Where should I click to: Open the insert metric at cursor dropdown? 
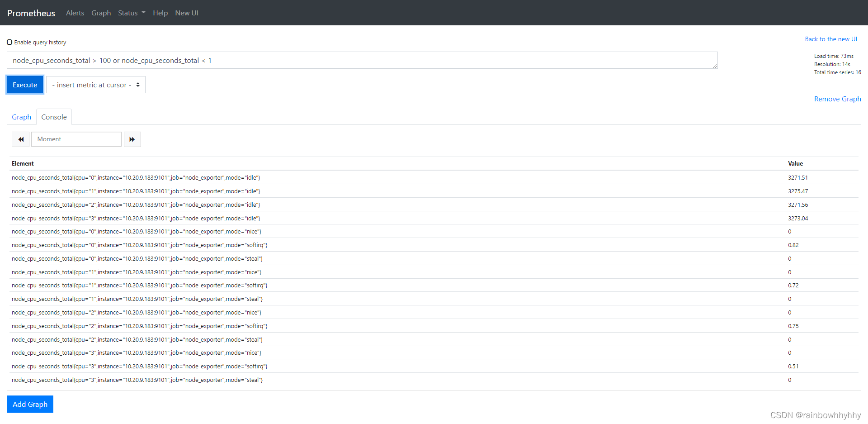[x=96, y=85]
